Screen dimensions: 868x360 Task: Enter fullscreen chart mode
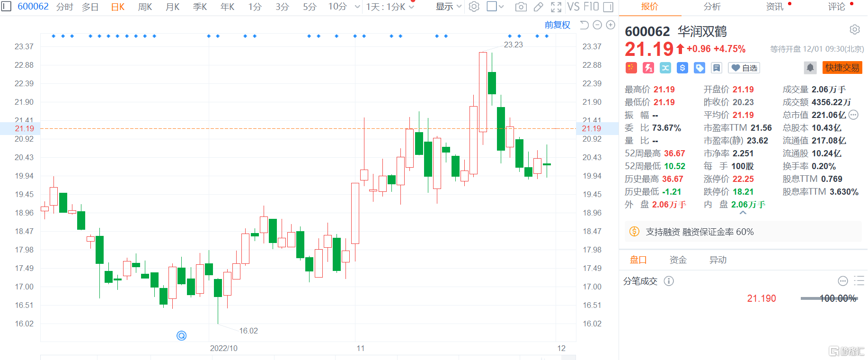(x=556, y=7)
